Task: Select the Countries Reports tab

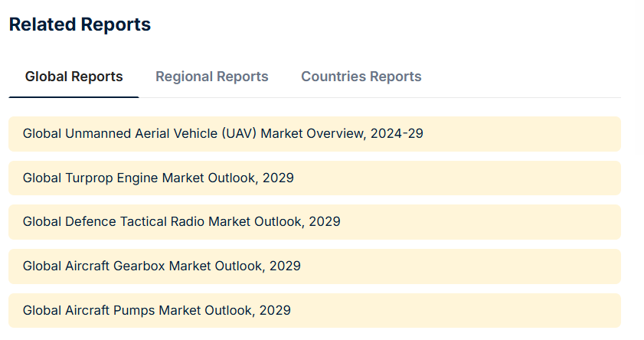Action: [361, 77]
